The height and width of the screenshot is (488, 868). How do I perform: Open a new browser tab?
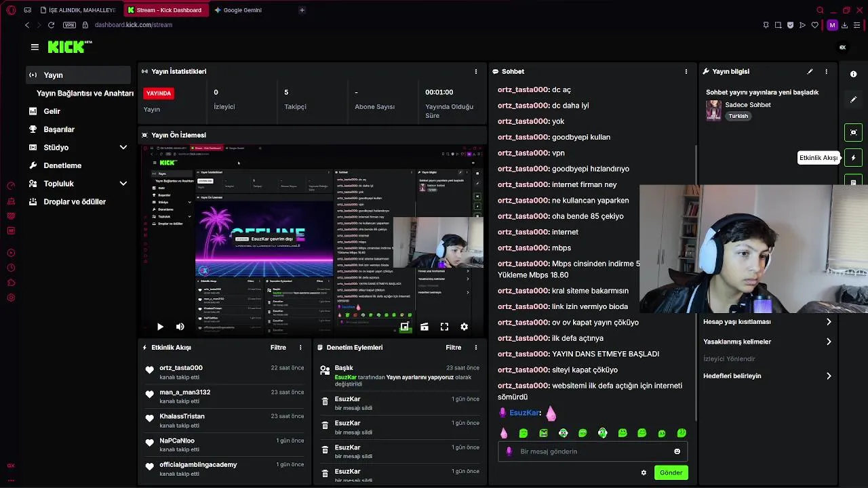point(302,10)
